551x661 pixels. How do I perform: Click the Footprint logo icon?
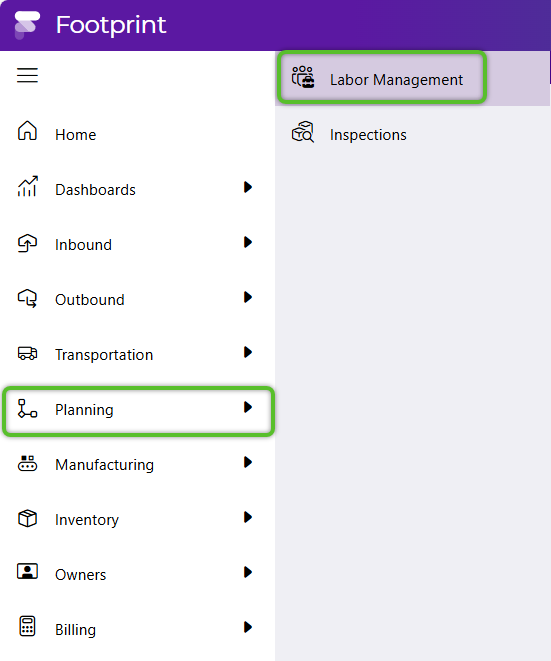pos(27,24)
